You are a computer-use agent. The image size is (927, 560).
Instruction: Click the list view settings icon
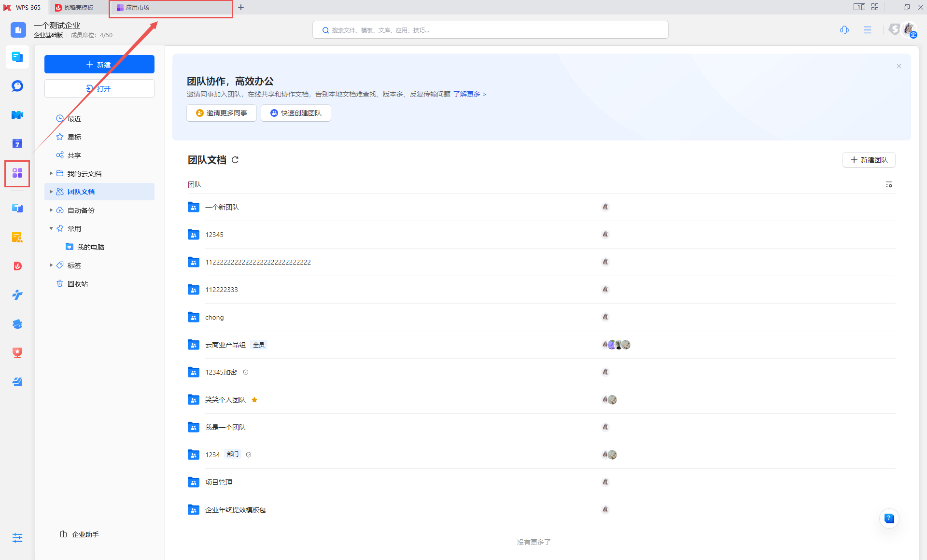888,184
